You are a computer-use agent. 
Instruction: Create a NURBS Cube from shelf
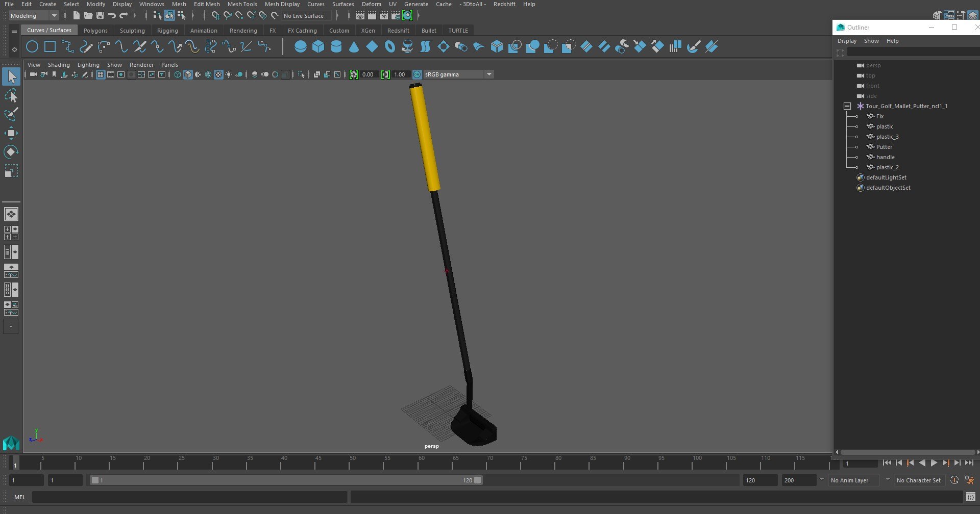coord(318,47)
